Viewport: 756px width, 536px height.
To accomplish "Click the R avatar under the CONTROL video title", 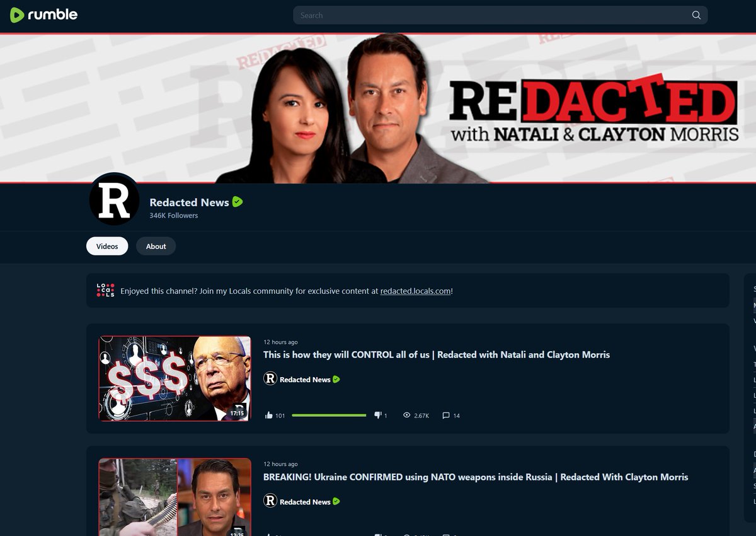I will 270,378.
